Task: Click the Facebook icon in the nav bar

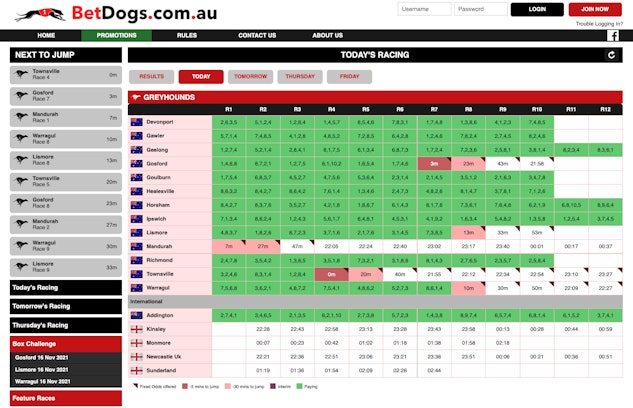Action: tap(613, 36)
